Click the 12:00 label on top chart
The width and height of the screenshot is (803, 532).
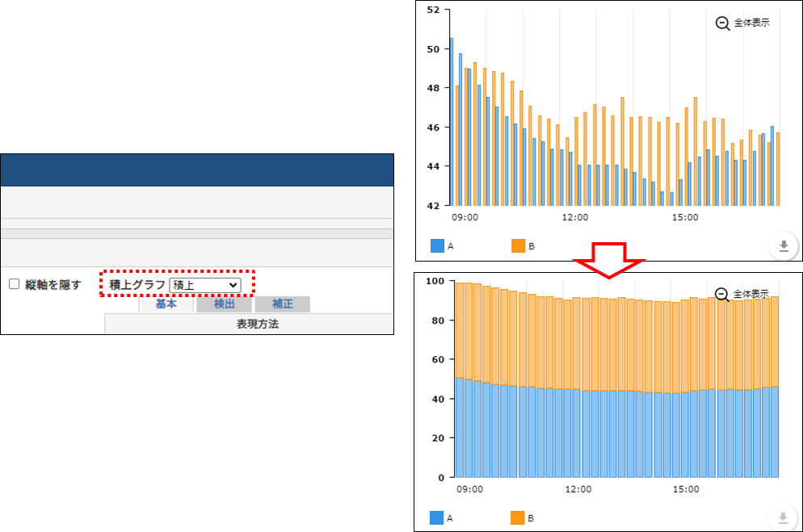(575, 217)
